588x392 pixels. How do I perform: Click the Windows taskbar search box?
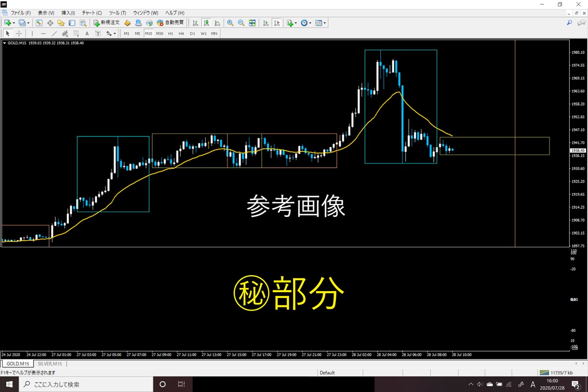[x=86, y=384]
